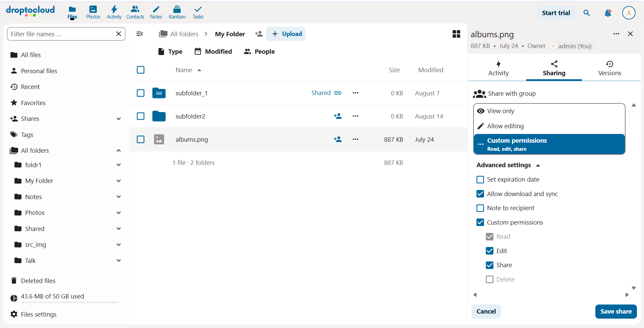Toggle the Edit permission checkbox

pyautogui.click(x=490, y=251)
